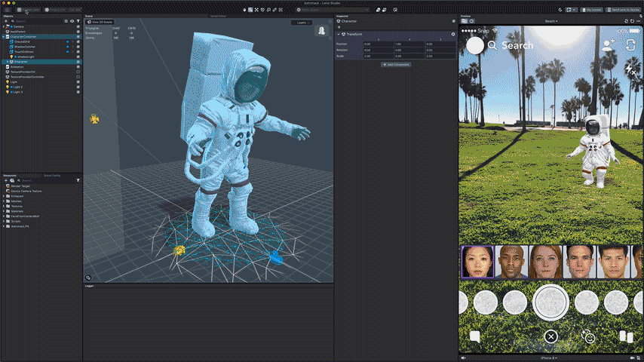The width and height of the screenshot is (644, 362).
Task: Tap the add friend icon in preview
Action: pyautogui.click(x=608, y=44)
